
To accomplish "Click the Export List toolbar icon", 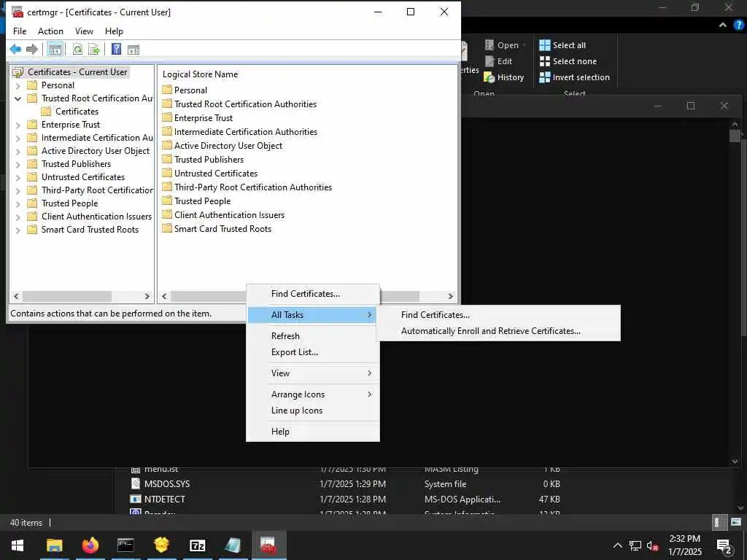I will point(94,49).
